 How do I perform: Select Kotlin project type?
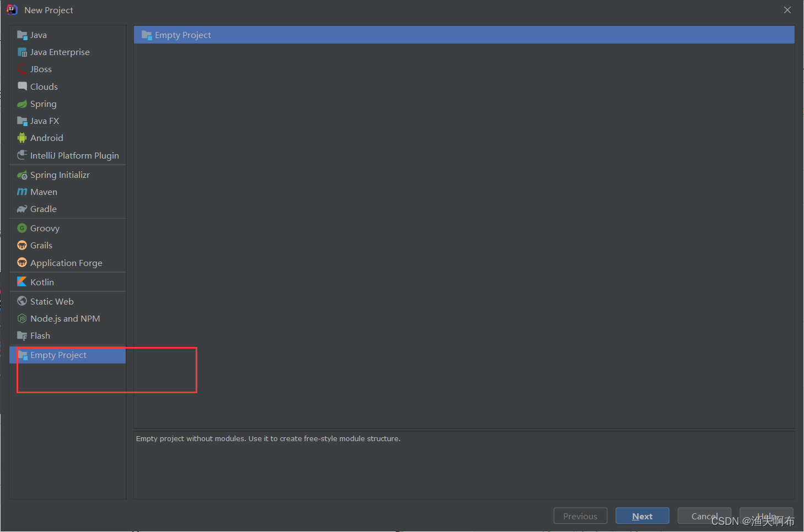click(68, 281)
